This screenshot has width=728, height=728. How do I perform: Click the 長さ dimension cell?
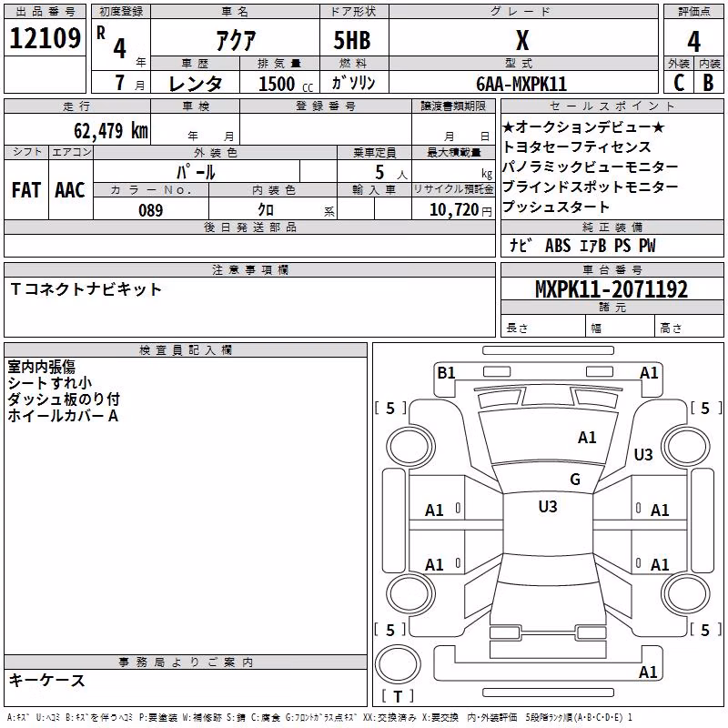coord(543,328)
